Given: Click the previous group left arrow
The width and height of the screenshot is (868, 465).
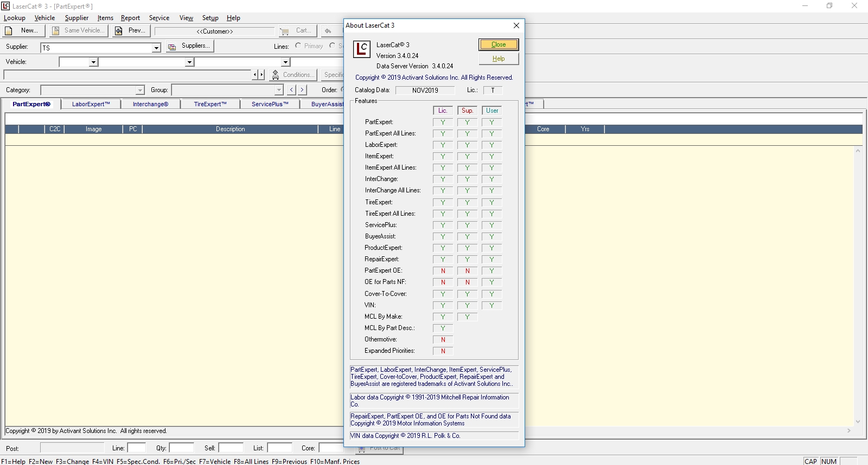Looking at the screenshot, I should (292, 90).
